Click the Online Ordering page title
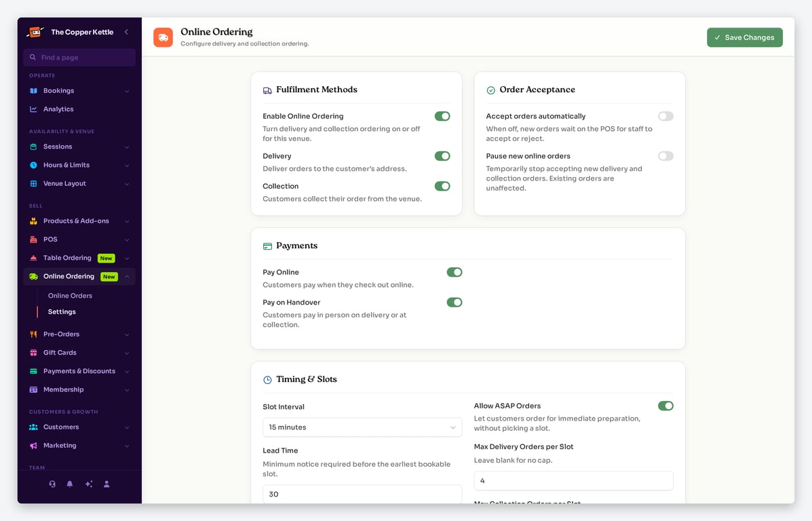 point(216,32)
